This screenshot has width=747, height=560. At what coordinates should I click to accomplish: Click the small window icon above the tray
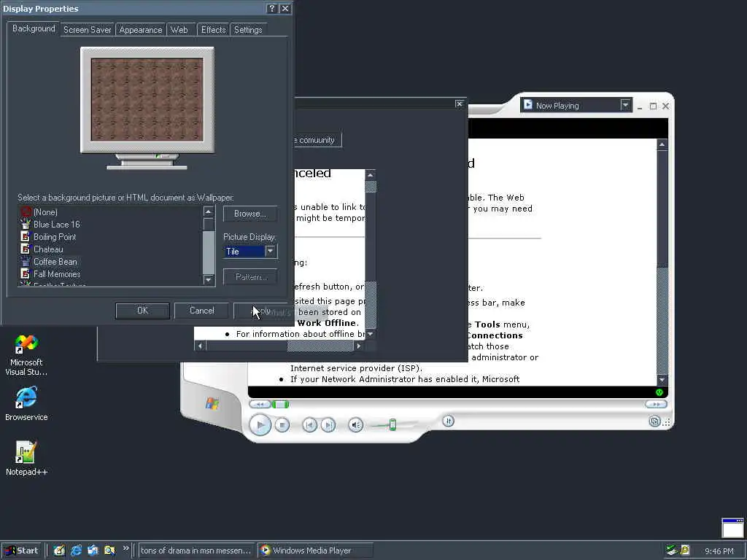[732, 528]
